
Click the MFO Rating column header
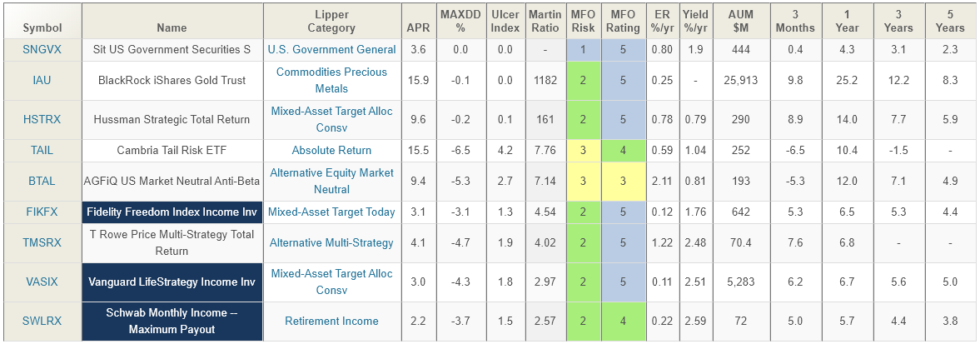pyautogui.click(x=623, y=22)
